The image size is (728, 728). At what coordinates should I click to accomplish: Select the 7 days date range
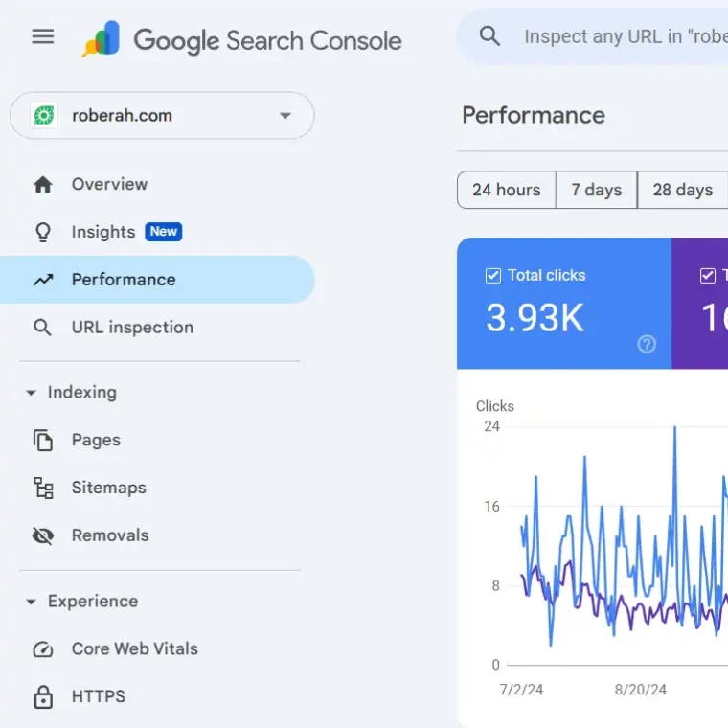tap(596, 190)
